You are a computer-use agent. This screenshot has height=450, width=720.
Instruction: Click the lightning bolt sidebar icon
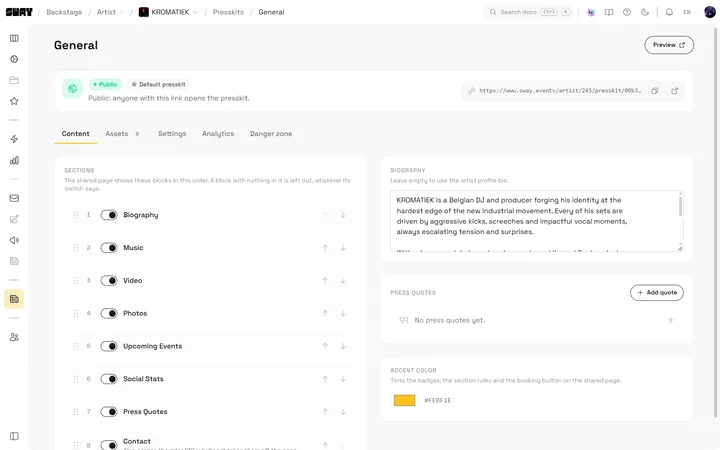tap(14, 139)
